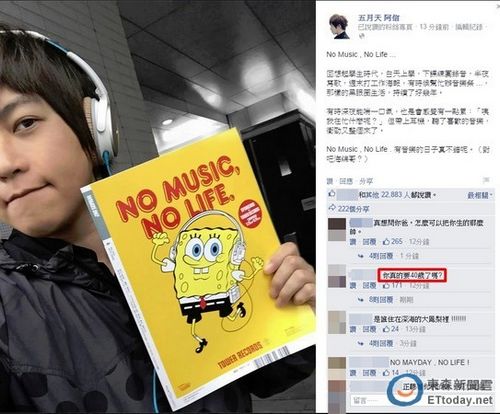
Task: Expand 4 replies under the pineapple comment
Action: point(381,343)
